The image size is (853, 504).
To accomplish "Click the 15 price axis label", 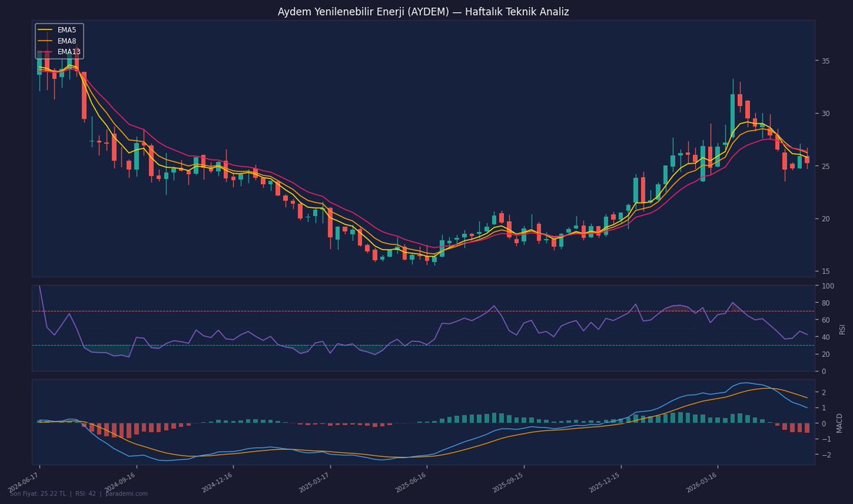I will (x=826, y=272).
